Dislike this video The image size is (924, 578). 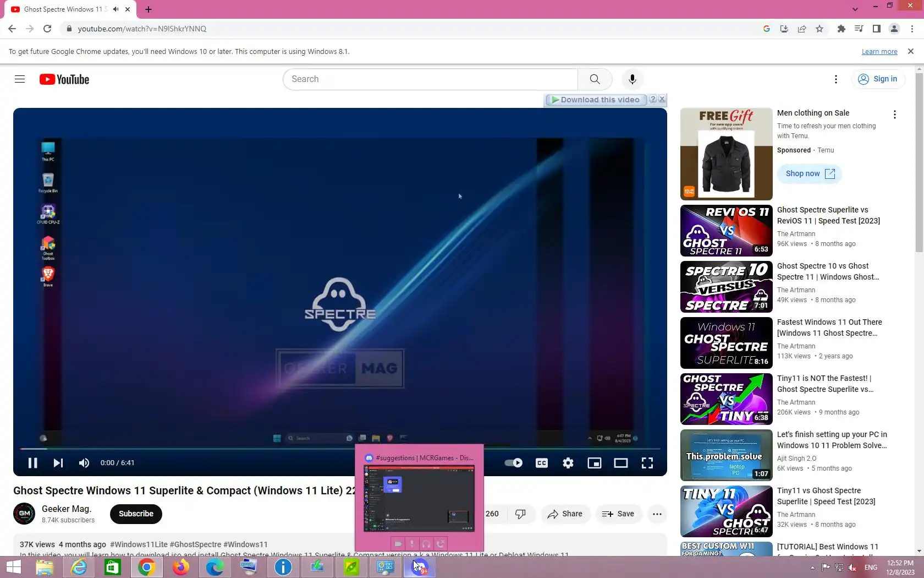click(x=520, y=514)
